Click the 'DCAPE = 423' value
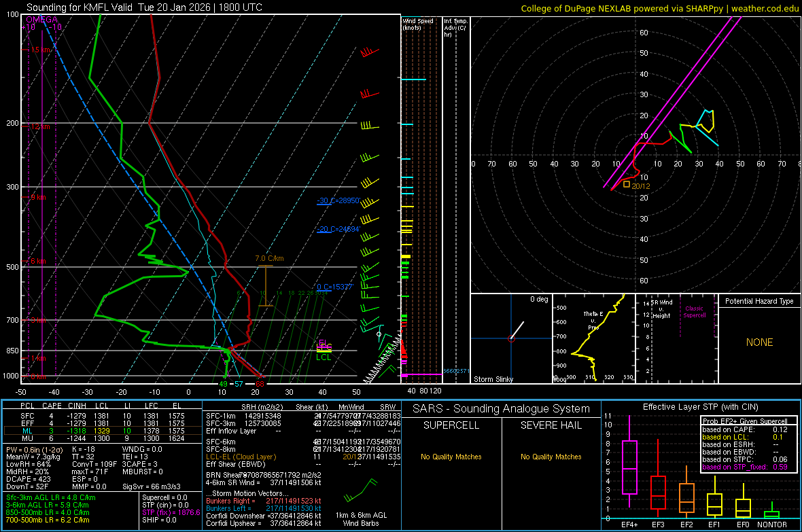 click(x=28, y=479)
